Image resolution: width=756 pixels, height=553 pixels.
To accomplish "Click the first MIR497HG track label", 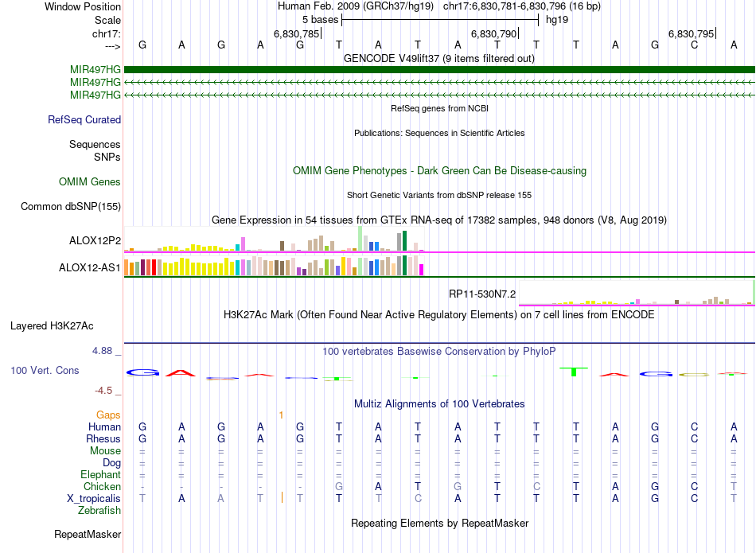I will (95, 69).
